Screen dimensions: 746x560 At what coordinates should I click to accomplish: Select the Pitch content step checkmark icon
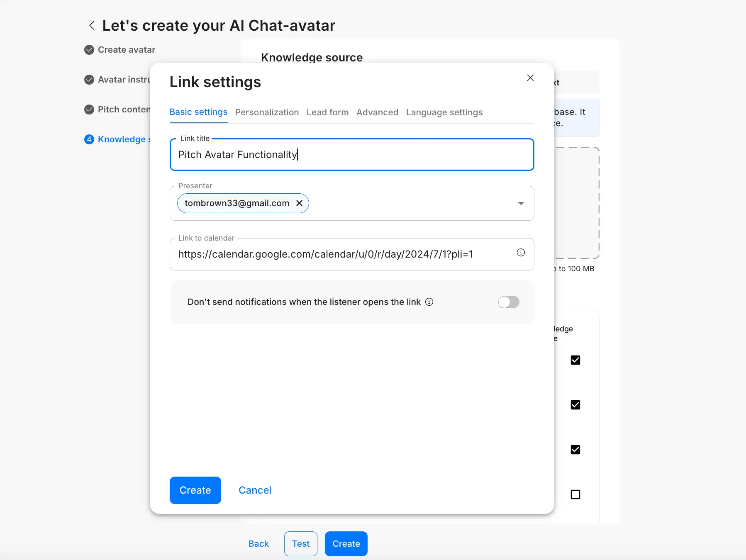[89, 110]
